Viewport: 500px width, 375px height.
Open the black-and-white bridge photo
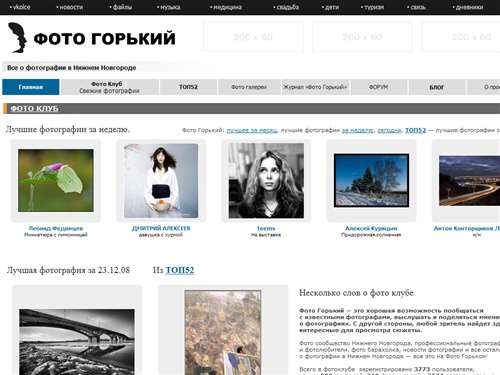(x=77, y=342)
